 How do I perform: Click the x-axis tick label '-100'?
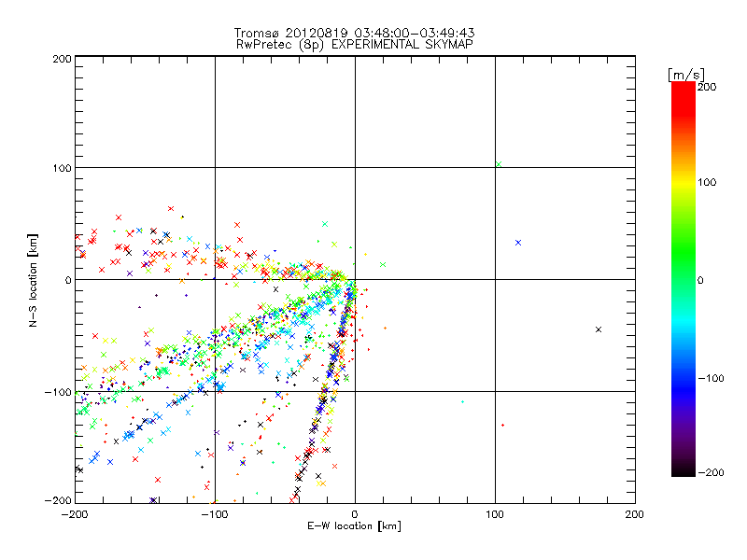click(x=215, y=514)
